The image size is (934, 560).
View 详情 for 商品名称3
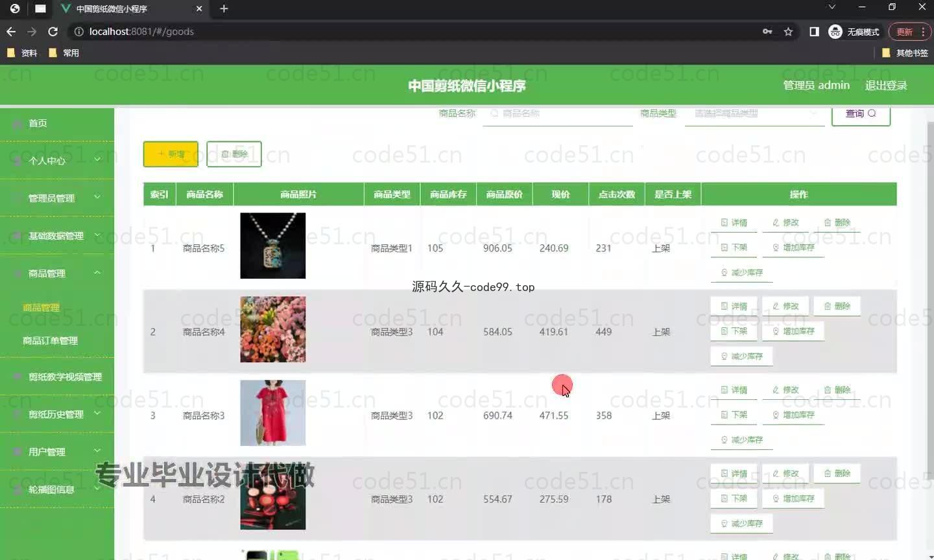(x=734, y=390)
